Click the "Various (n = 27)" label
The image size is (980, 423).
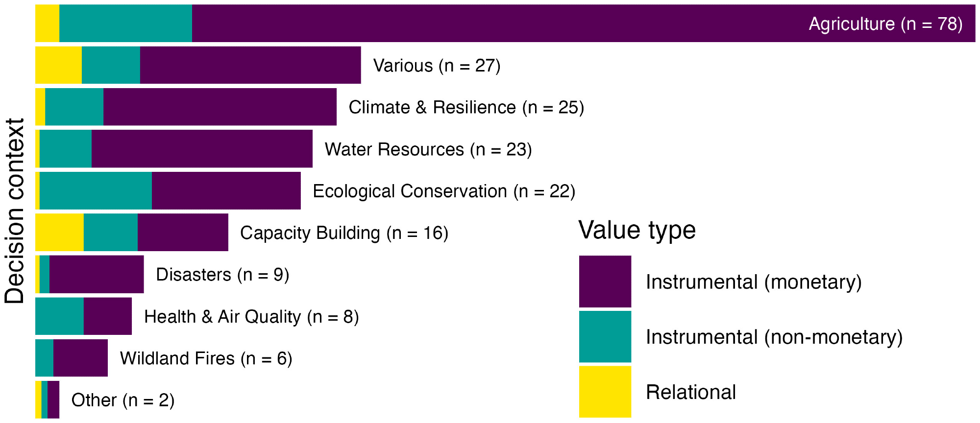point(437,66)
